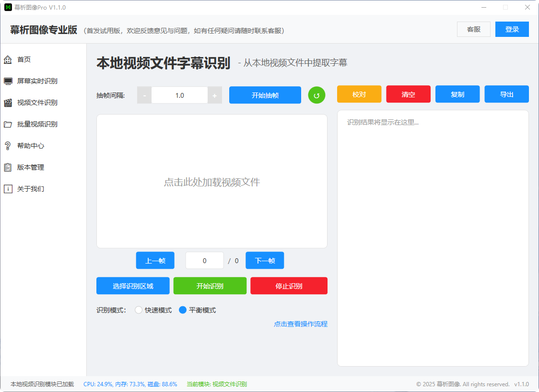The height and width of the screenshot is (392, 539).
Task: Load a video via the 点击此处加载视频文件 area
Action: (212, 182)
